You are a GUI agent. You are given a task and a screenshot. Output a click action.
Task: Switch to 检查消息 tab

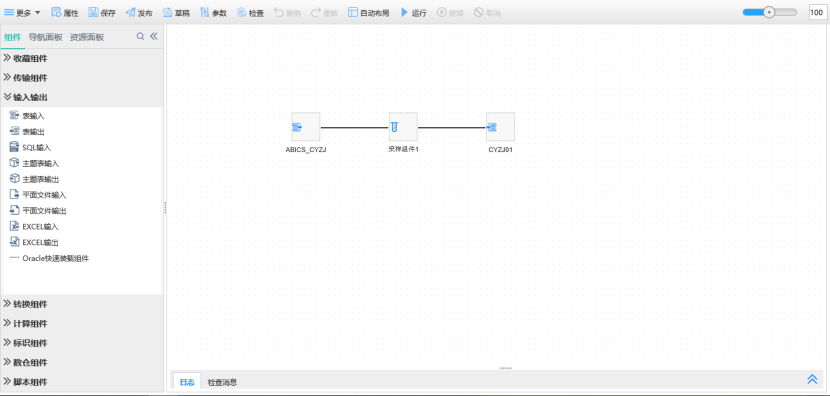click(x=222, y=382)
